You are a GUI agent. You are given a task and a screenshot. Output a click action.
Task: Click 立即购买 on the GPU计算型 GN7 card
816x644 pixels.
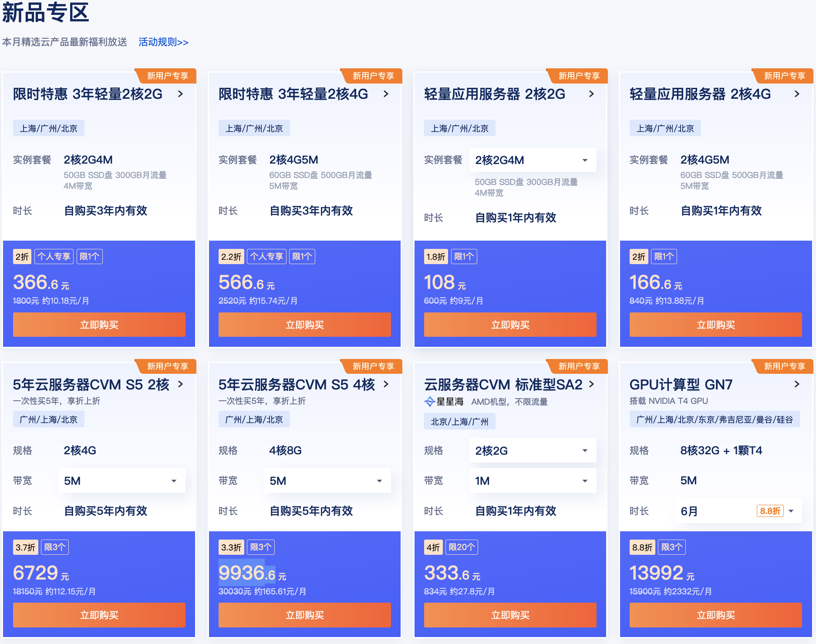pos(715,615)
